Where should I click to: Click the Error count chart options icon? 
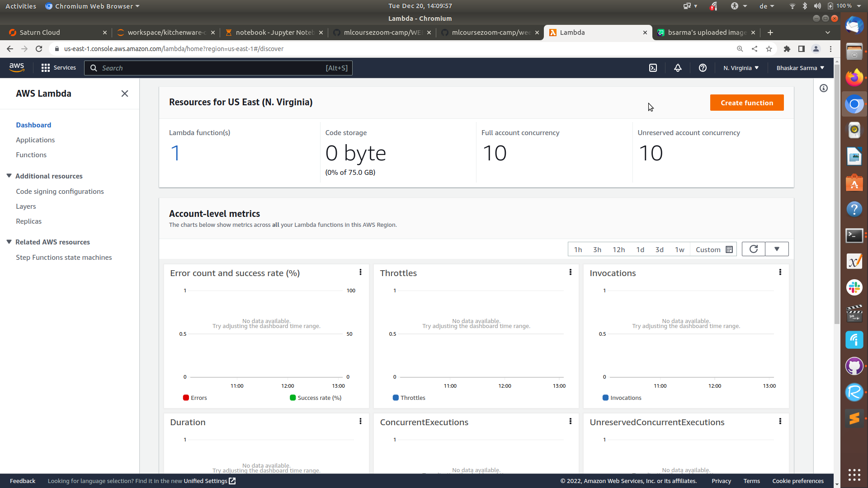point(361,273)
